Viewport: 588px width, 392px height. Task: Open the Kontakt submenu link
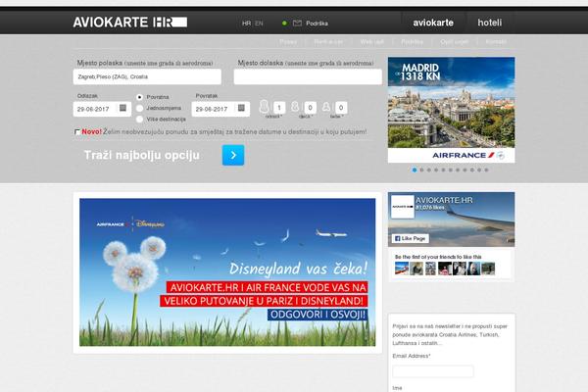click(x=496, y=41)
